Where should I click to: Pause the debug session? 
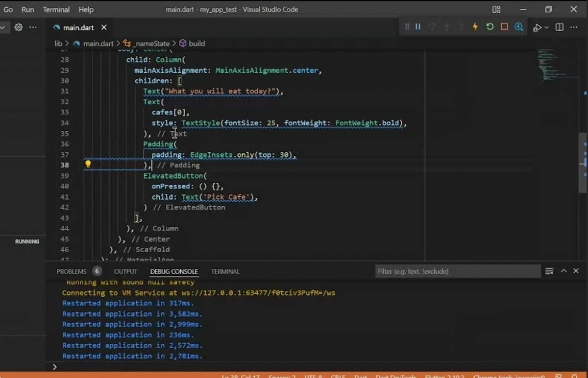[418, 27]
